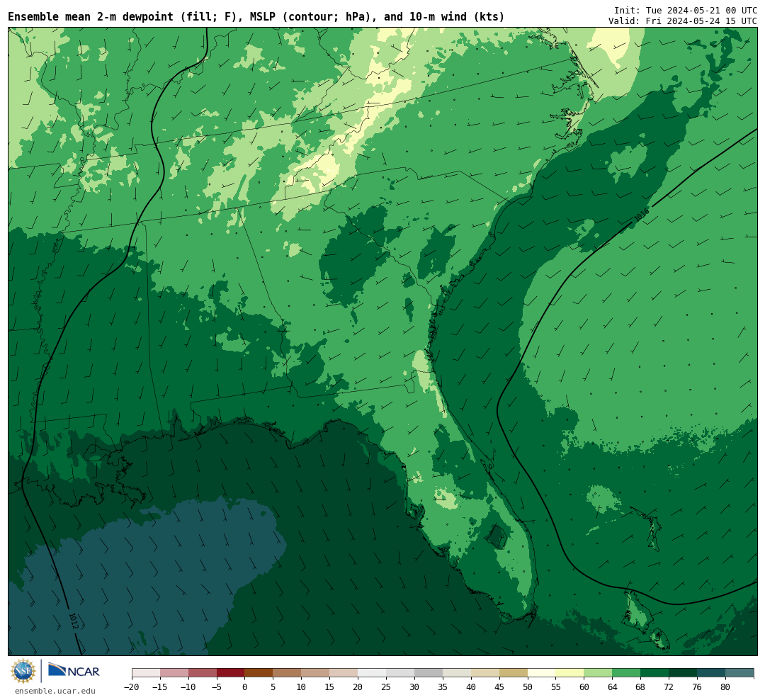Click the NSF logo

pyautogui.click(x=23, y=671)
